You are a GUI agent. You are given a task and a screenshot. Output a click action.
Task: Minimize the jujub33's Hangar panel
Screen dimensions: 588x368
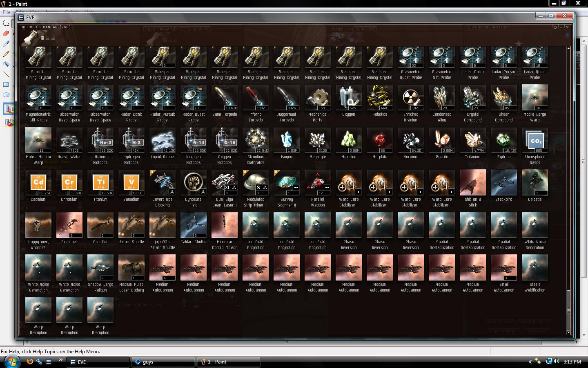561,27
